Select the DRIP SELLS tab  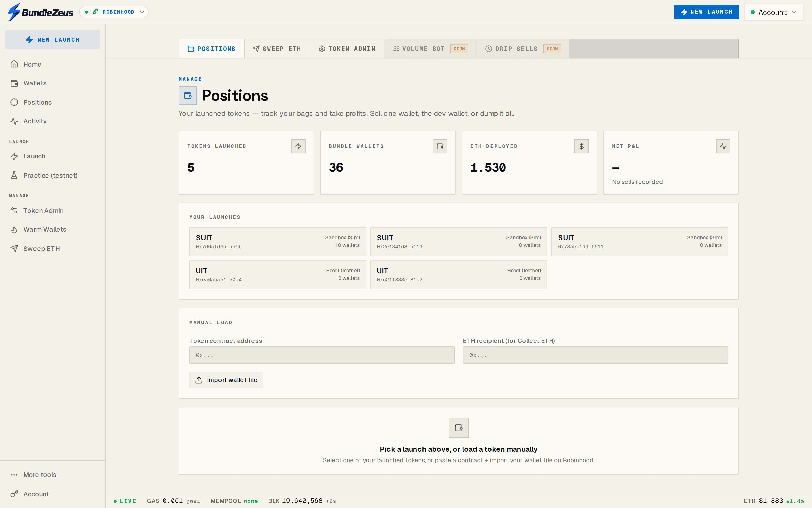523,49
